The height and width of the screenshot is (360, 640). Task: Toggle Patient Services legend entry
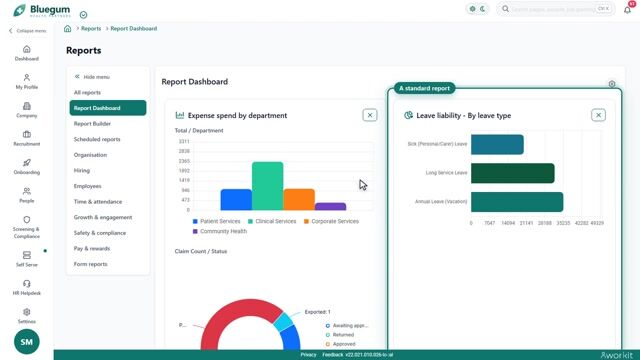point(216,221)
